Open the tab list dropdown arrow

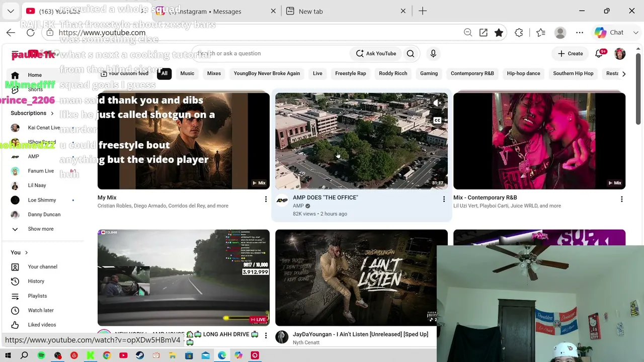tap(11, 11)
